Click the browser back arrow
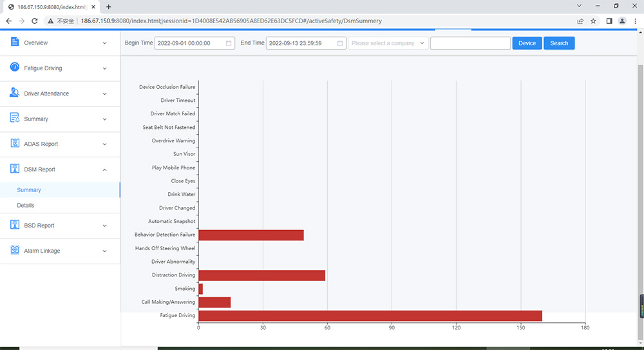This screenshot has height=350, width=644. coord(8,21)
